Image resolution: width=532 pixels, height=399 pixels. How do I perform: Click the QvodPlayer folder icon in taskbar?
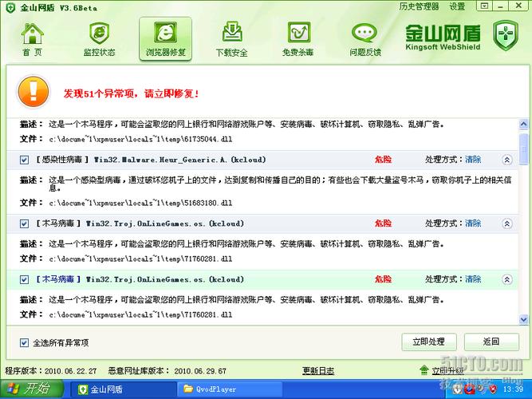click(x=188, y=389)
